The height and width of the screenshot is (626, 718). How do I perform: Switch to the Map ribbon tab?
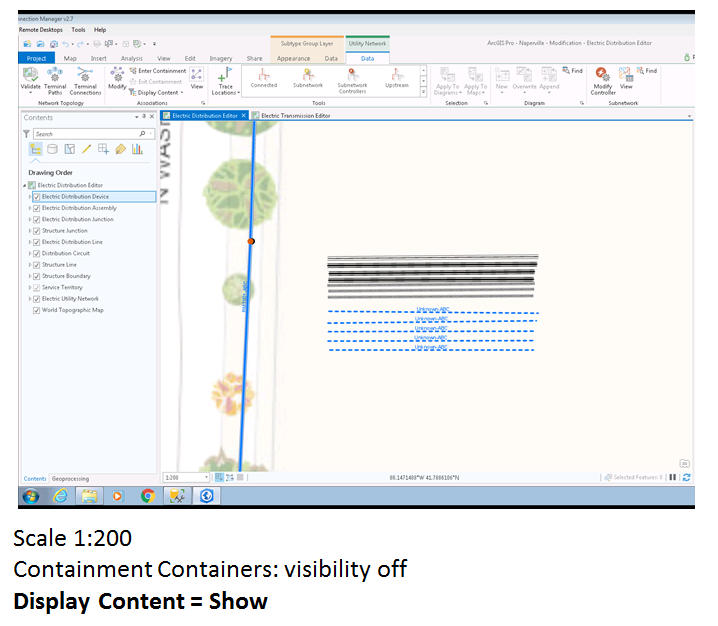point(70,59)
